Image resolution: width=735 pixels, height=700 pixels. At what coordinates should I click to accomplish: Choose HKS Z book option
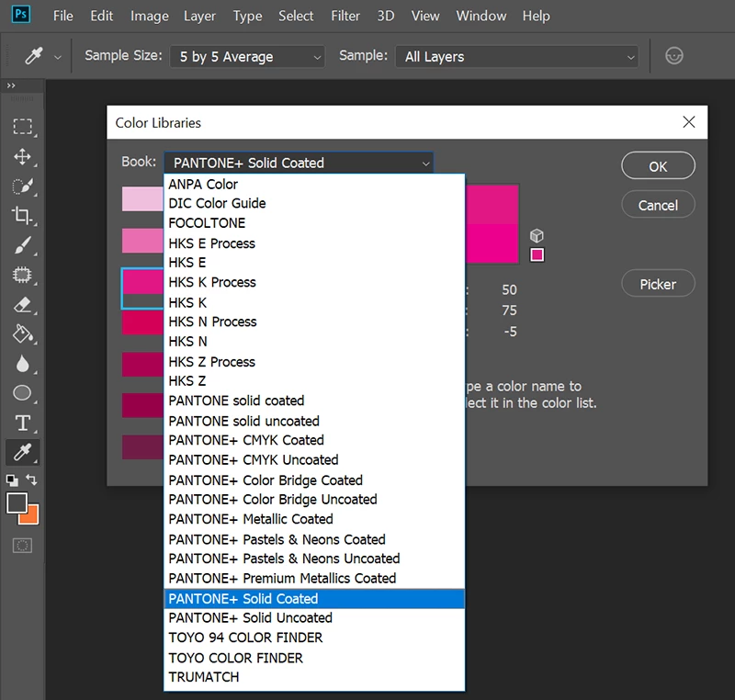[314, 381]
